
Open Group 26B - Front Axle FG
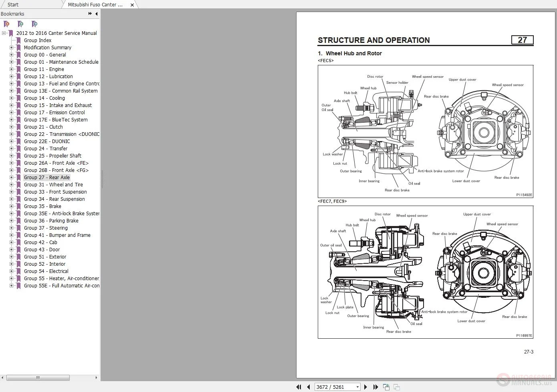click(56, 170)
